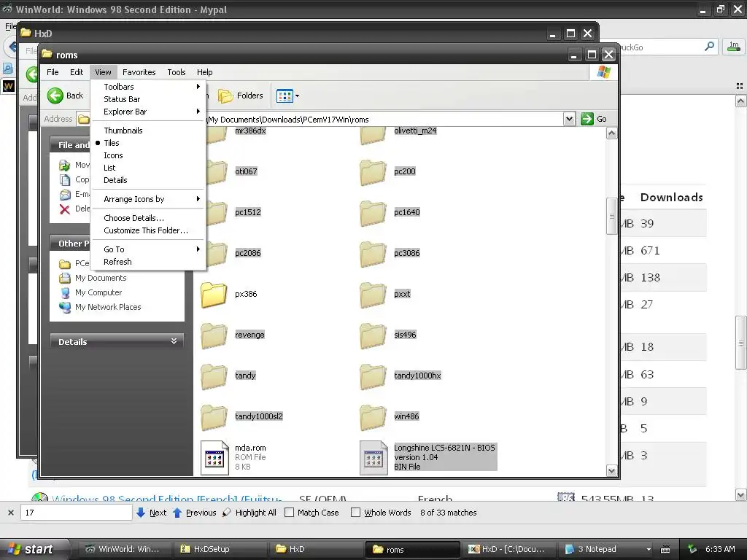
Task: Select the mda.rom file icon
Action: click(x=214, y=458)
